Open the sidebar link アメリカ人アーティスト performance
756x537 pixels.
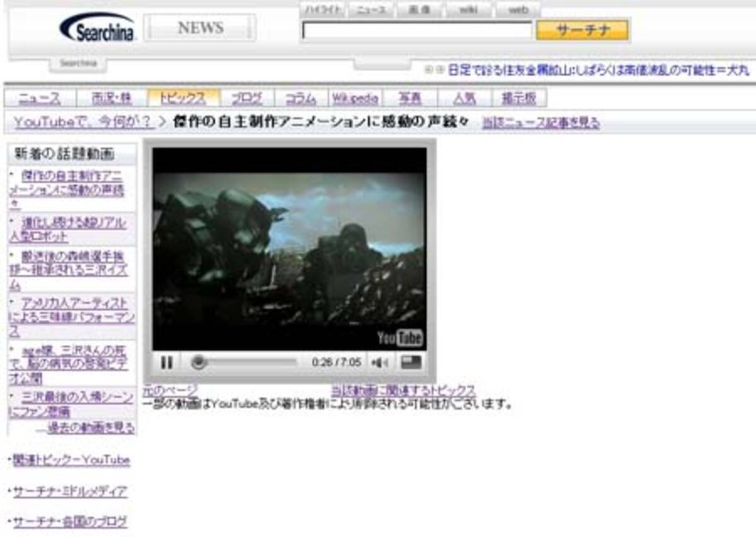point(71,317)
